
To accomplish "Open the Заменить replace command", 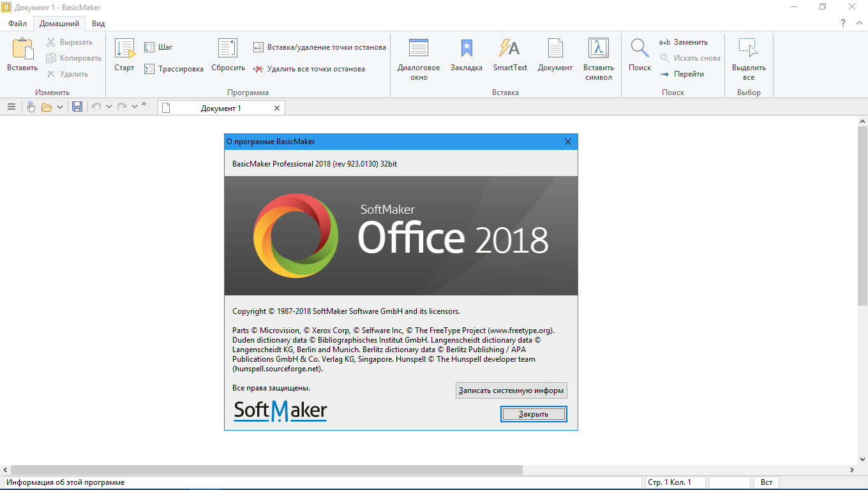I will (x=684, y=42).
